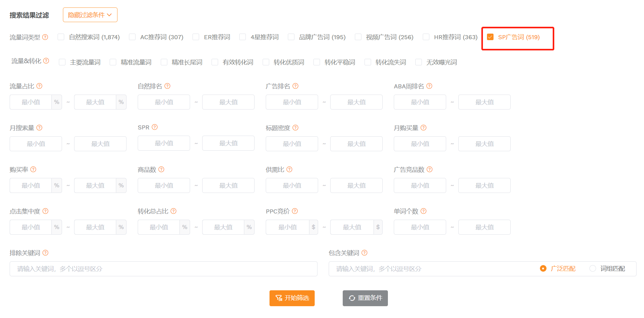Collapse filters with 隐藏过滤条件 dropdown
This screenshot has height=318, width=644.
90,15
